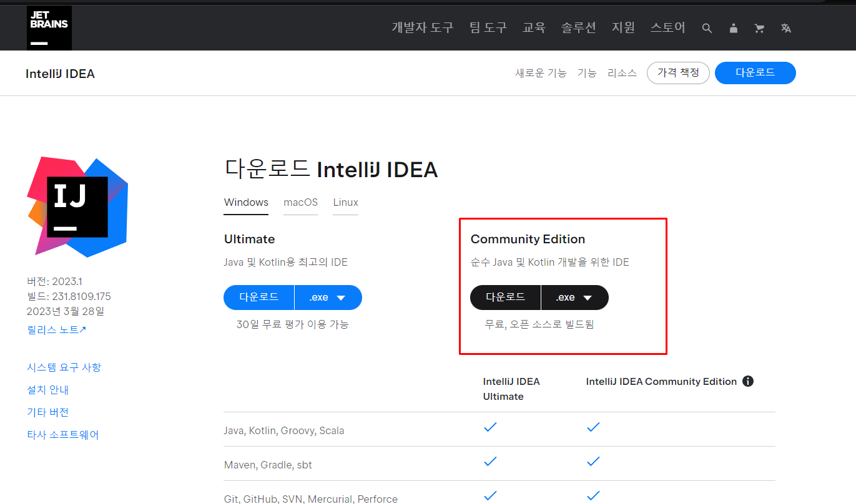Open the 릴리스 노트 link

click(56, 329)
